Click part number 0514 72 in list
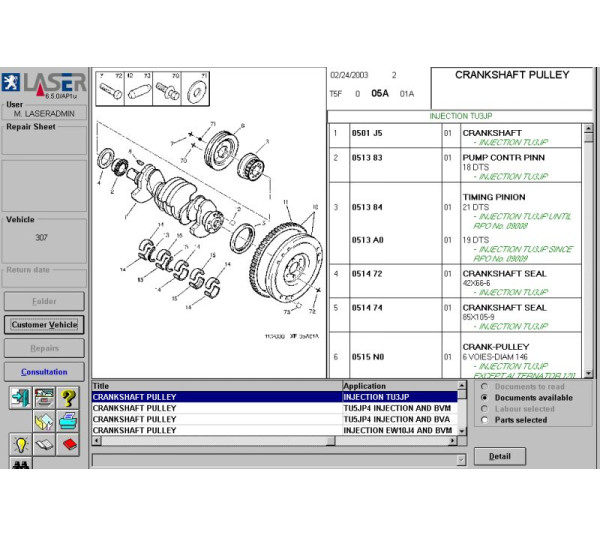Image resolution: width=600 pixels, height=536 pixels. point(367,273)
